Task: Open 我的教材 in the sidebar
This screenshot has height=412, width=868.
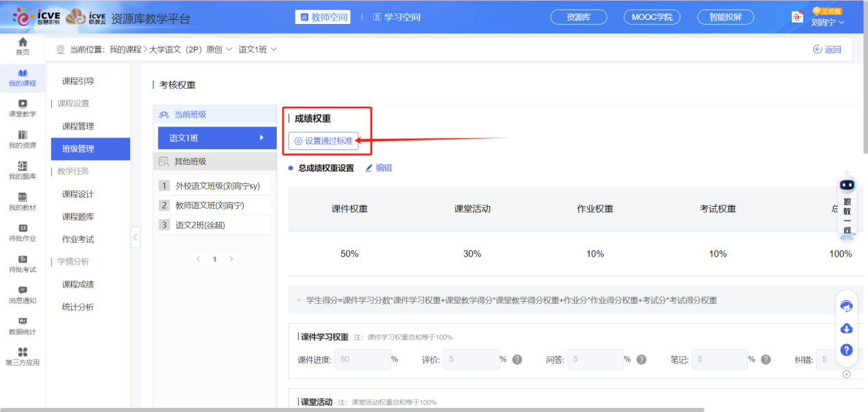Action: coord(23,202)
